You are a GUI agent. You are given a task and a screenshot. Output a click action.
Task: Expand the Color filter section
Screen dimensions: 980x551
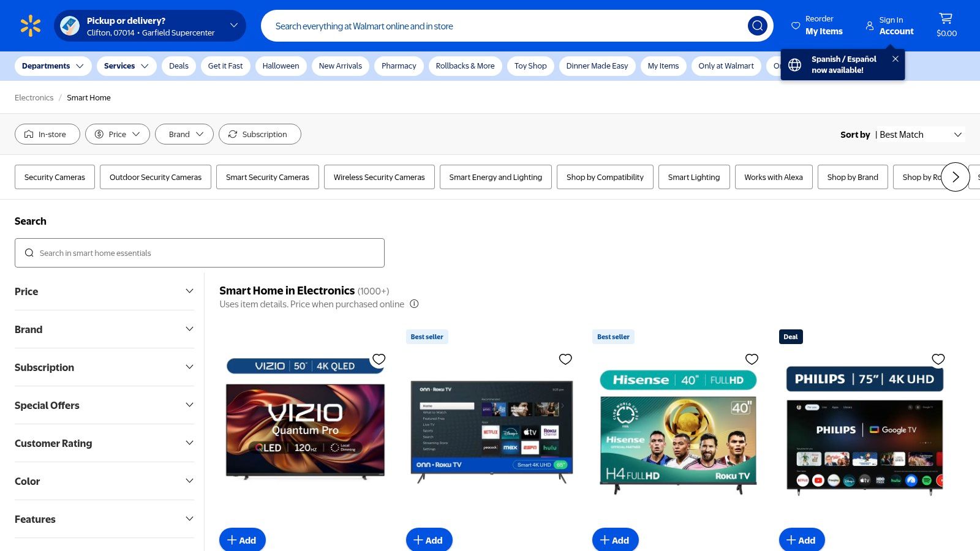point(104,481)
